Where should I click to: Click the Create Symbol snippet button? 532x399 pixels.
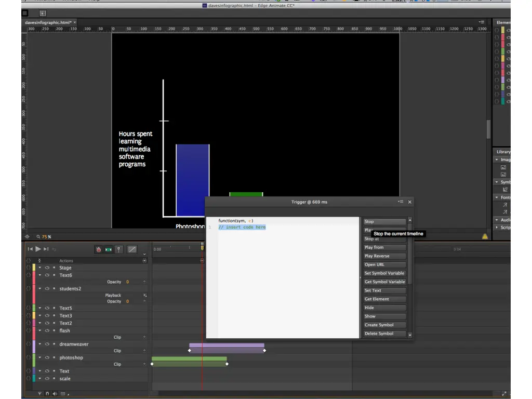click(x=384, y=325)
